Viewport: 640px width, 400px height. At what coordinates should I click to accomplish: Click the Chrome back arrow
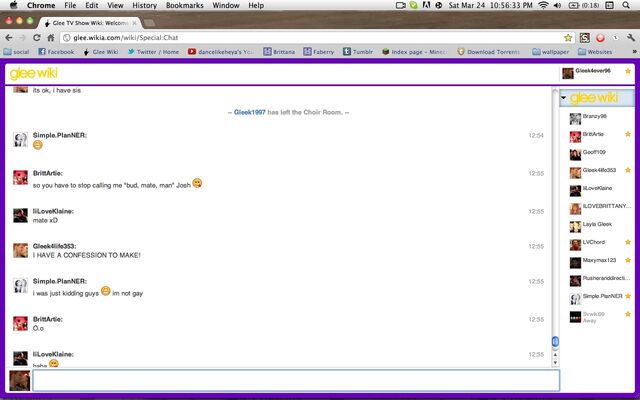9,38
